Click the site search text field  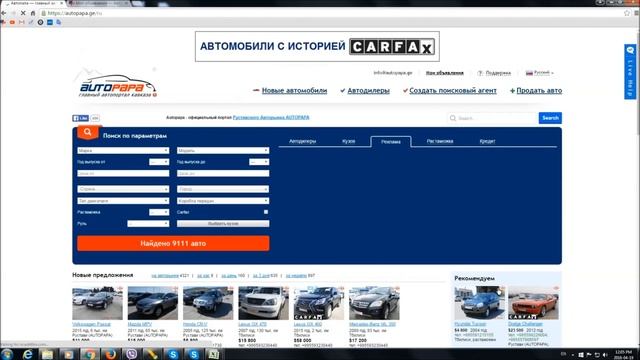[x=493, y=118]
